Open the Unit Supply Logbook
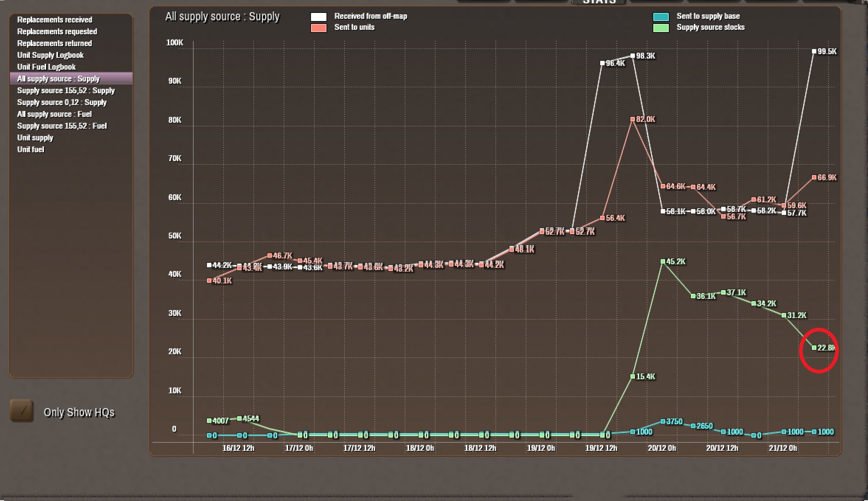868x501 pixels. (x=50, y=55)
